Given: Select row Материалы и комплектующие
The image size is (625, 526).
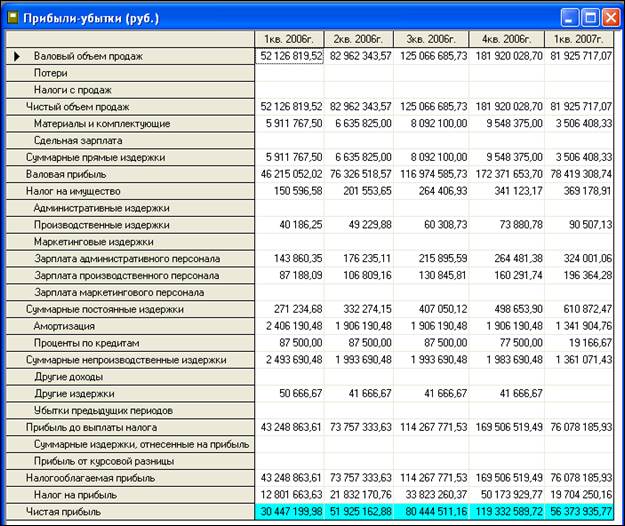Looking at the screenshot, I should pyautogui.click(x=130, y=124).
